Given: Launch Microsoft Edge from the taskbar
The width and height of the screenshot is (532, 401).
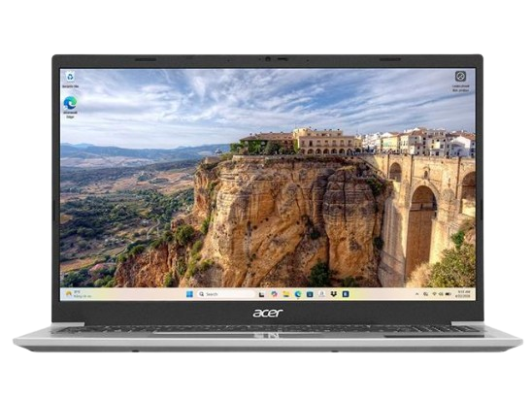Looking at the screenshot, I should (298, 294).
